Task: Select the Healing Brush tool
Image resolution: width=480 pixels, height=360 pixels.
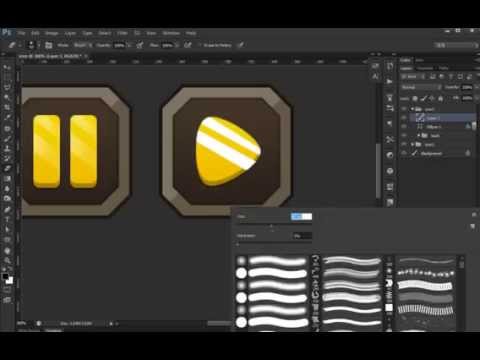Action: 7,128
